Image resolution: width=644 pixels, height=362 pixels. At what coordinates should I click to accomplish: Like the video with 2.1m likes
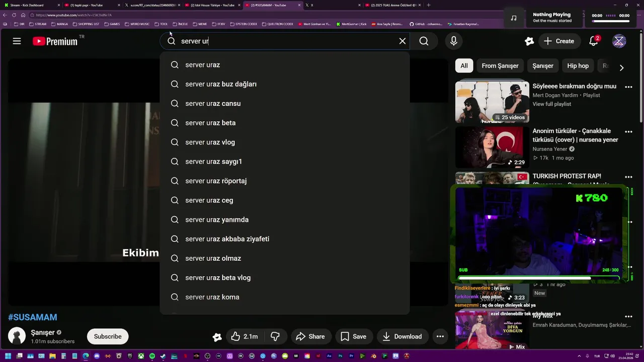click(x=245, y=336)
